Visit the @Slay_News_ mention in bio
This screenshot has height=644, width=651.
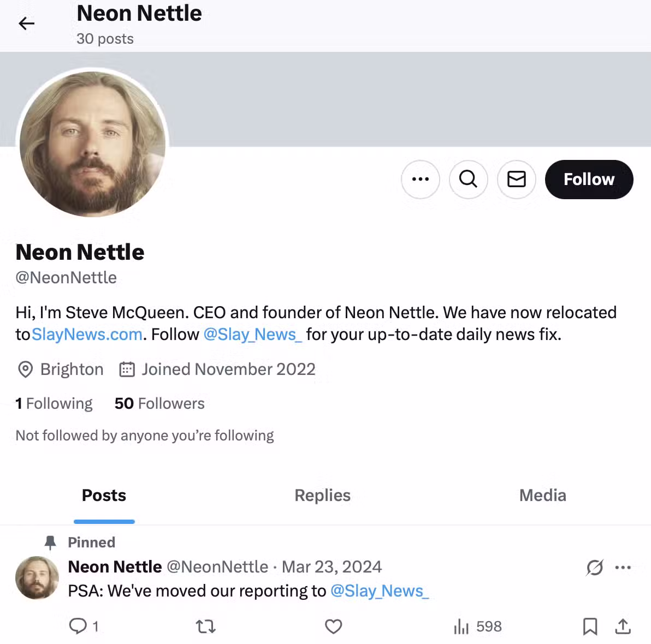(x=252, y=334)
